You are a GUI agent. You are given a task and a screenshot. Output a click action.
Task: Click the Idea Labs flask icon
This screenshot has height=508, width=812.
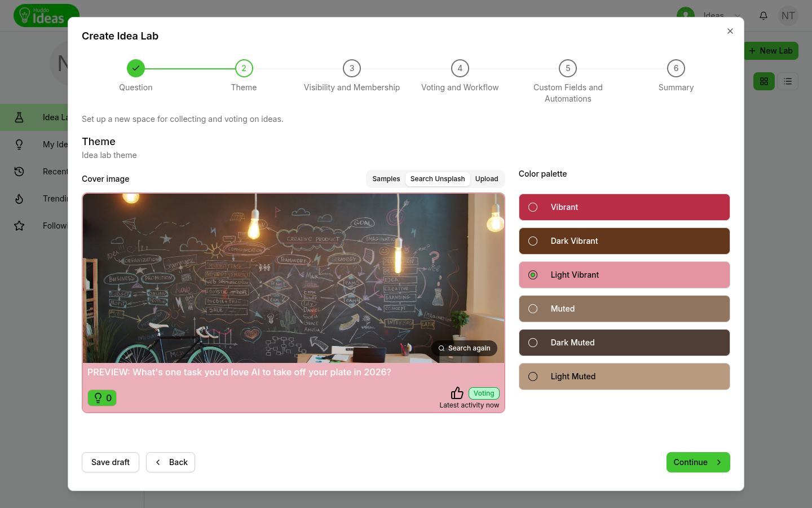click(x=19, y=117)
